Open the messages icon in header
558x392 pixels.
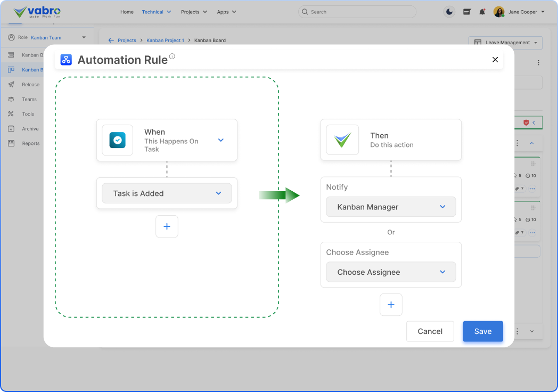(x=467, y=12)
